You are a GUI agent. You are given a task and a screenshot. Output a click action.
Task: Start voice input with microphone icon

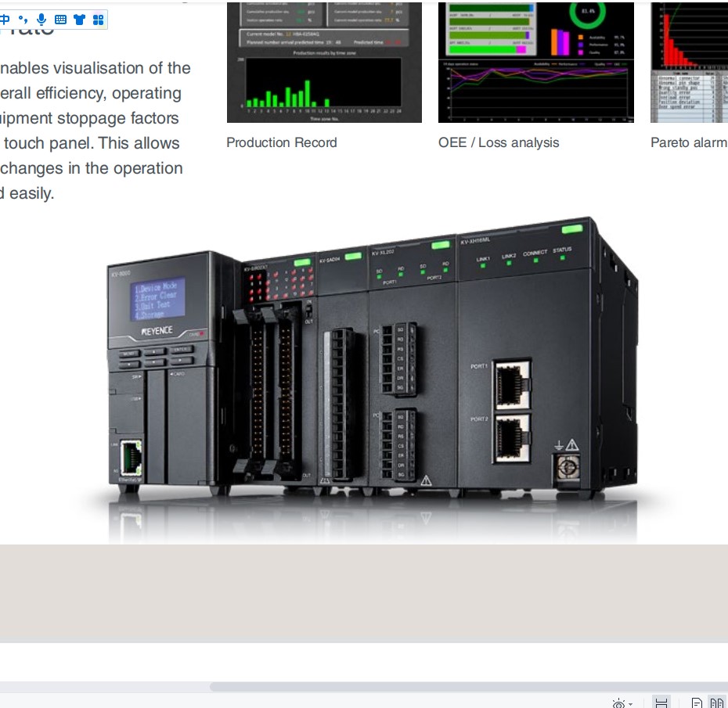pos(41,19)
